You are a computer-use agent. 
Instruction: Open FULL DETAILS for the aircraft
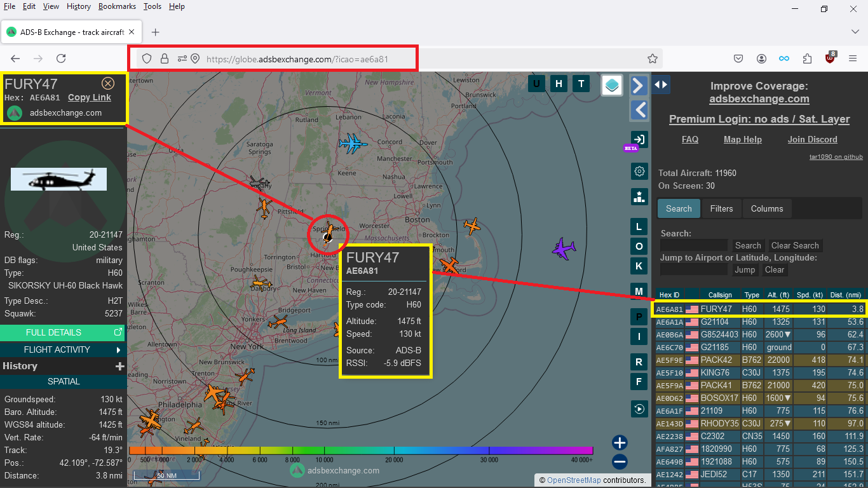click(x=62, y=332)
